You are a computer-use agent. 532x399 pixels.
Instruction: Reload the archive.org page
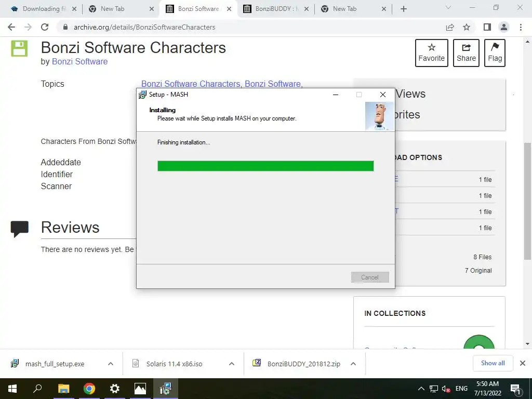(x=45, y=27)
